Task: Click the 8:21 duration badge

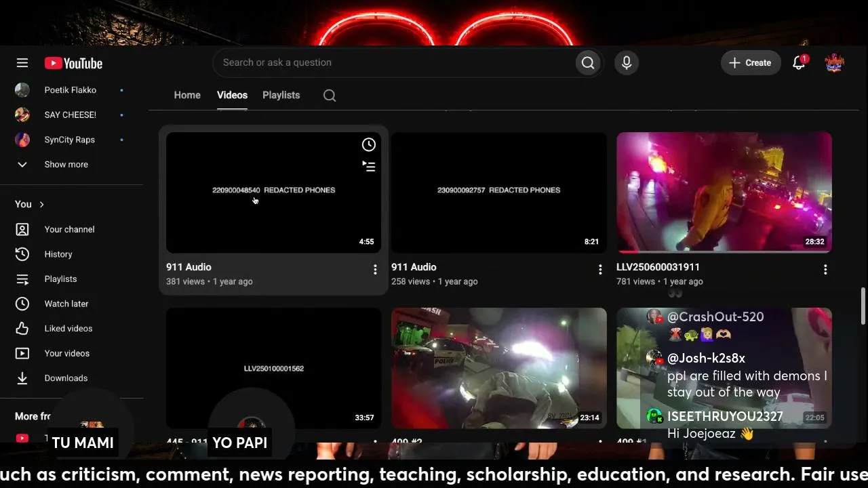Action: [x=591, y=242]
